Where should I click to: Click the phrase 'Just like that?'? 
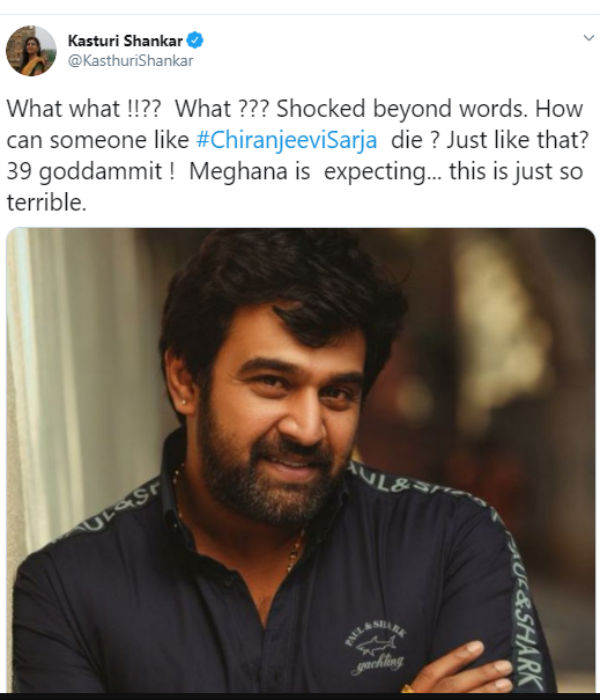[518, 140]
